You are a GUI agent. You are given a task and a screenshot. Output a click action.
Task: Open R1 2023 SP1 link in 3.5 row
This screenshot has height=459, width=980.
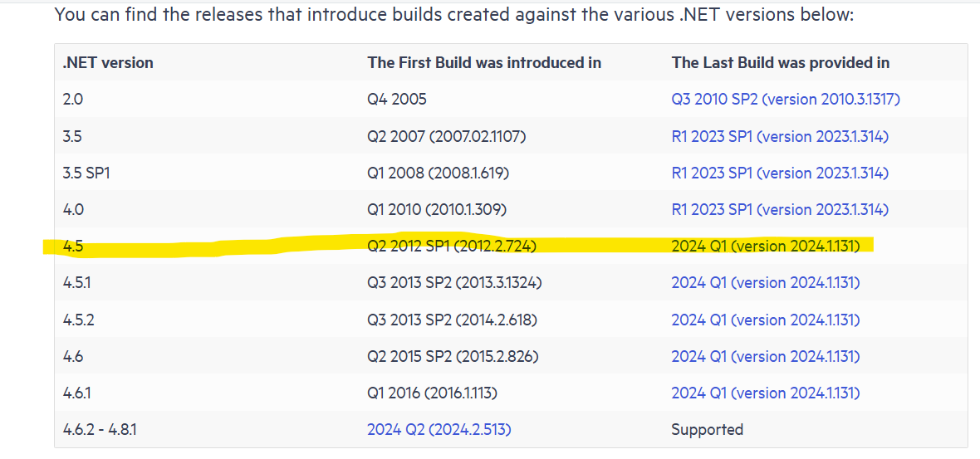click(780, 136)
